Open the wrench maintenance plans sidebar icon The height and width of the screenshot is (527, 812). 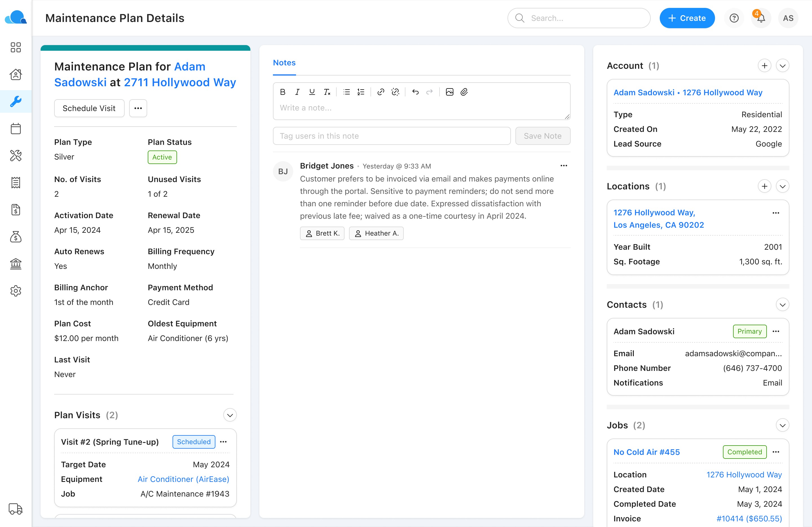16,101
